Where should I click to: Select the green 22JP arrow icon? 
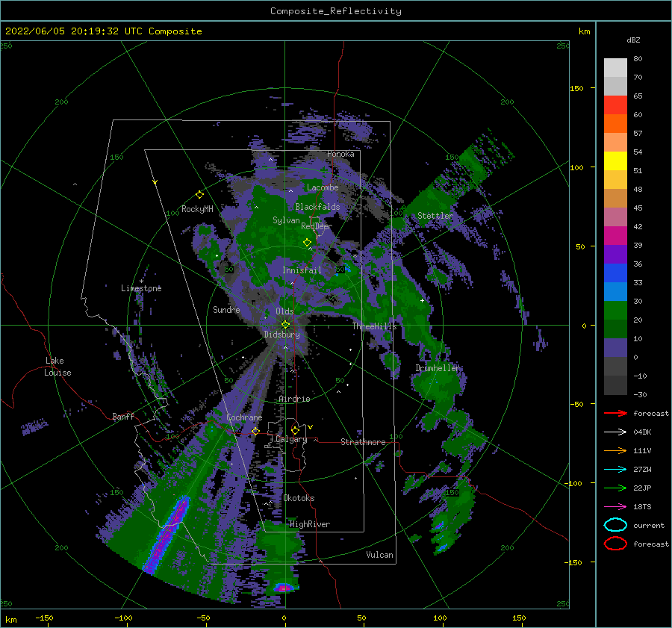615,488
